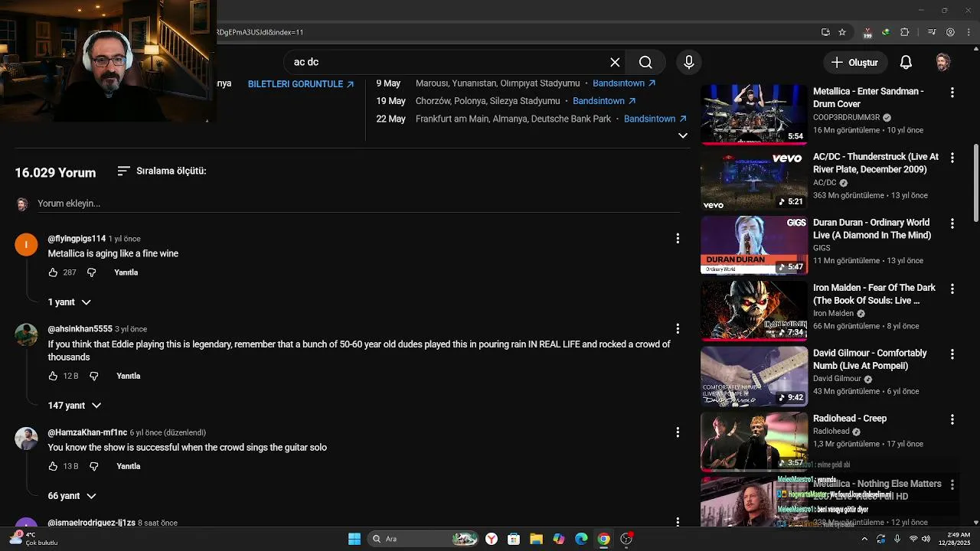Open options menu for HamzaKhan-mf1nc comment
This screenshot has height=551, width=980.
coord(678,432)
